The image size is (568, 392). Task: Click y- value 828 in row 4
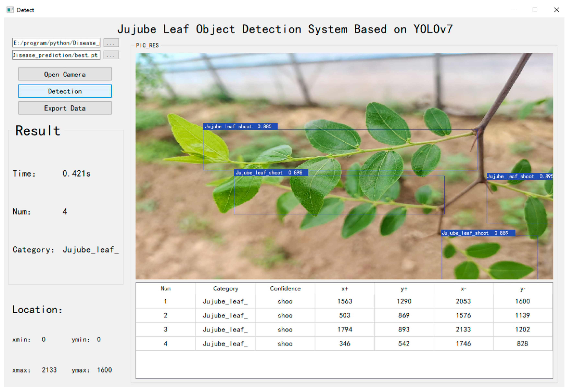pos(522,344)
